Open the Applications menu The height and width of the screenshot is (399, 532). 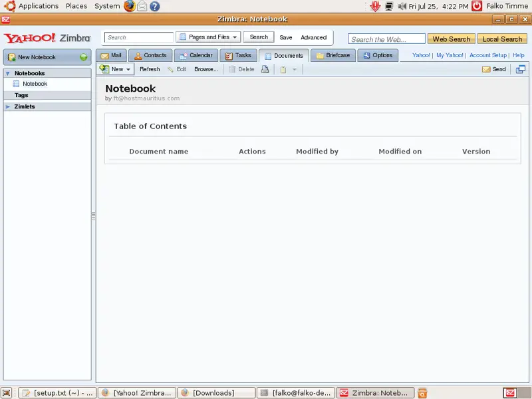39,6
